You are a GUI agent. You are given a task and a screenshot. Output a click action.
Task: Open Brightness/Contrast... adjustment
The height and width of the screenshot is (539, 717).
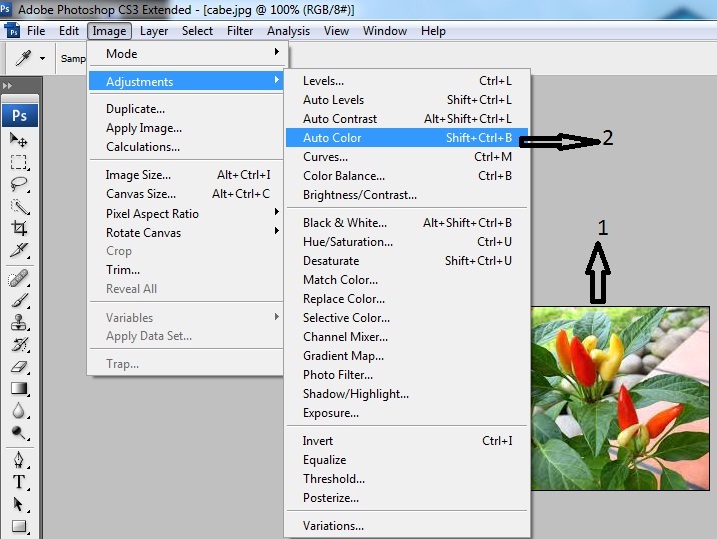click(x=407, y=195)
